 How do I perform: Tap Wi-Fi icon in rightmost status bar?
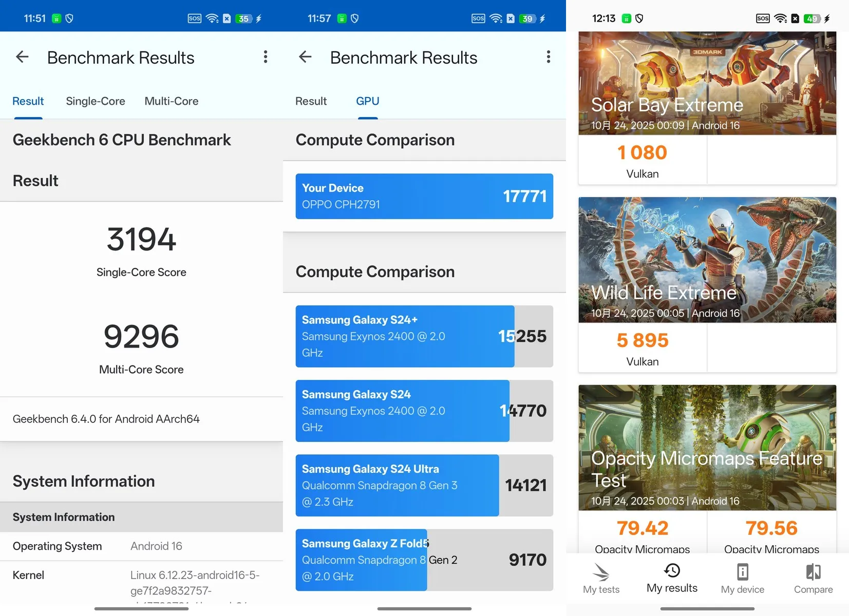pos(780,18)
